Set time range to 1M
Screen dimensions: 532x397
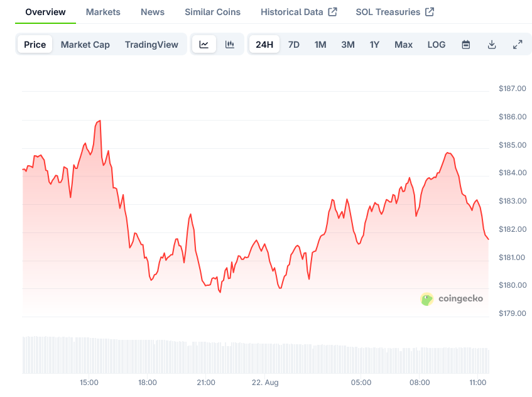point(320,45)
